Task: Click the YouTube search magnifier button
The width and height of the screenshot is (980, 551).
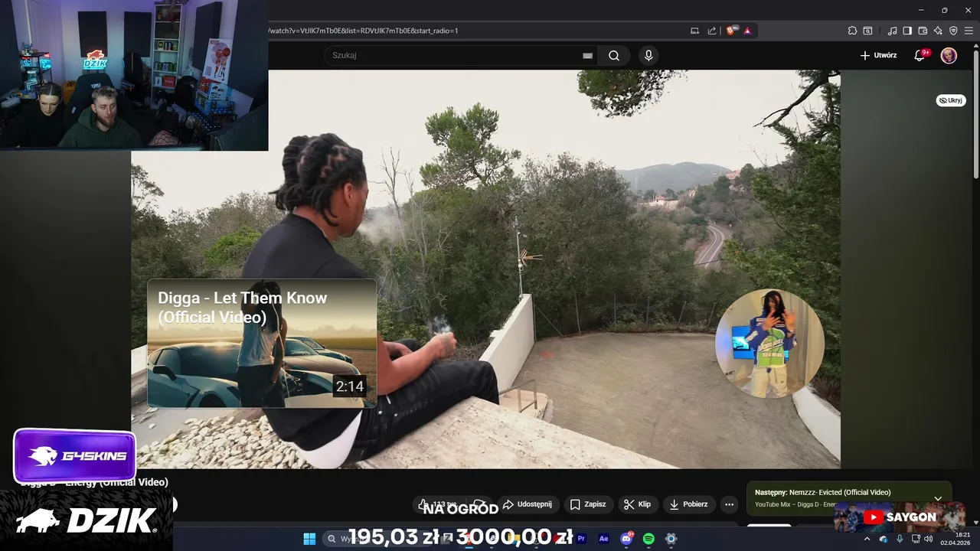Action: click(x=614, y=56)
